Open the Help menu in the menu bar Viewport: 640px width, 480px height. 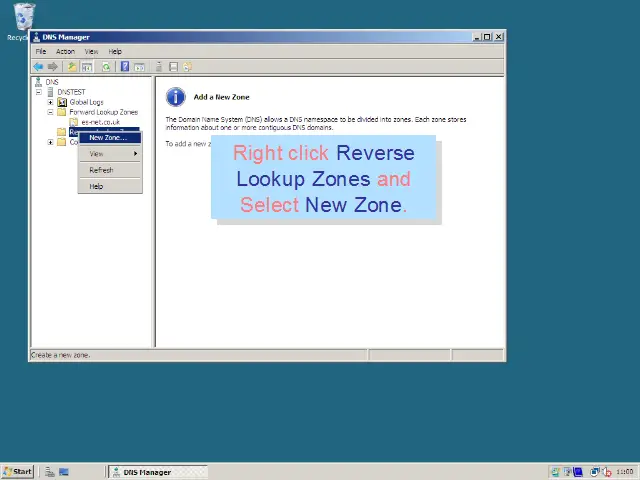(115, 51)
